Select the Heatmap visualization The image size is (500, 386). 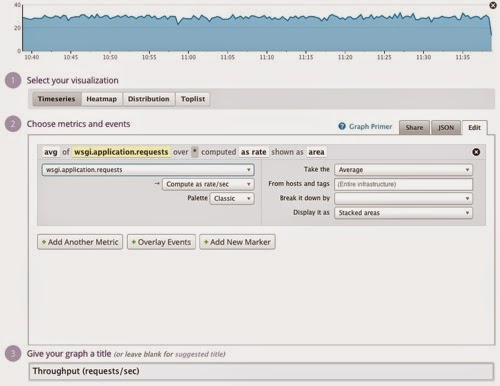click(x=102, y=99)
